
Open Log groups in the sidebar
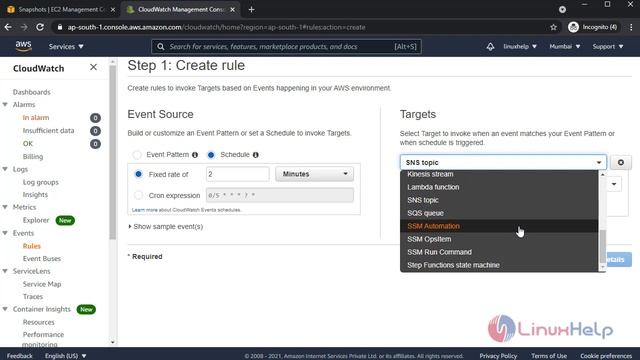tap(40, 182)
